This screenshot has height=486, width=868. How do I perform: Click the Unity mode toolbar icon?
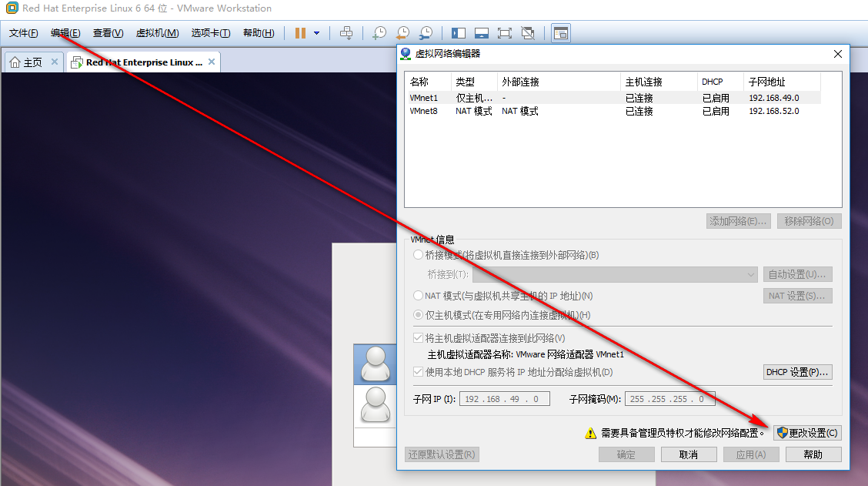tap(528, 33)
